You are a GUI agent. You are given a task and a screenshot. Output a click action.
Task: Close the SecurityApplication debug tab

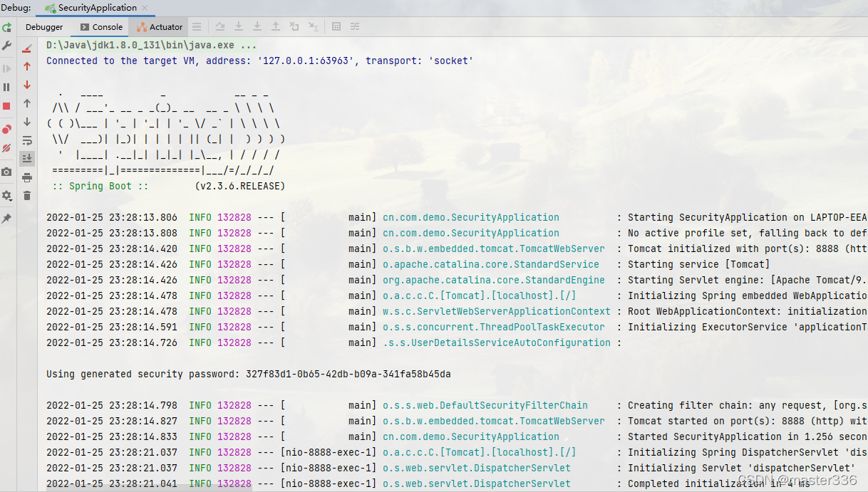pyautogui.click(x=145, y=8)
